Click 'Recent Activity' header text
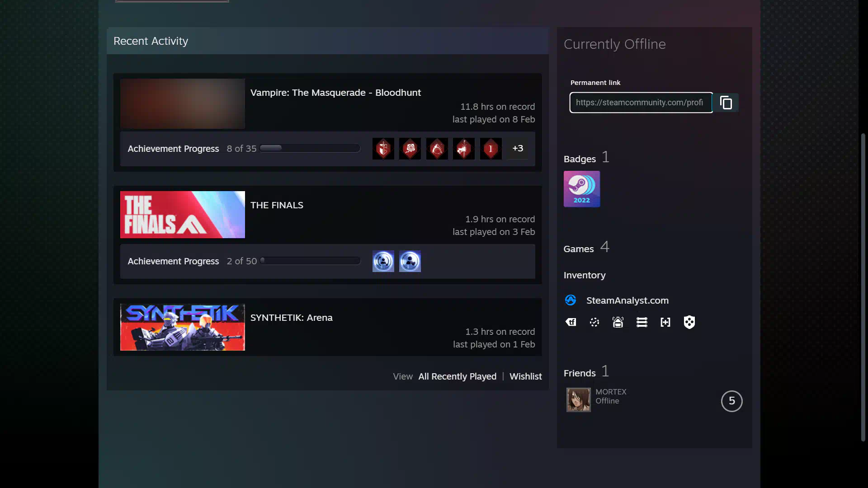Viewport: 868px width, 488px height. point(151,41)
